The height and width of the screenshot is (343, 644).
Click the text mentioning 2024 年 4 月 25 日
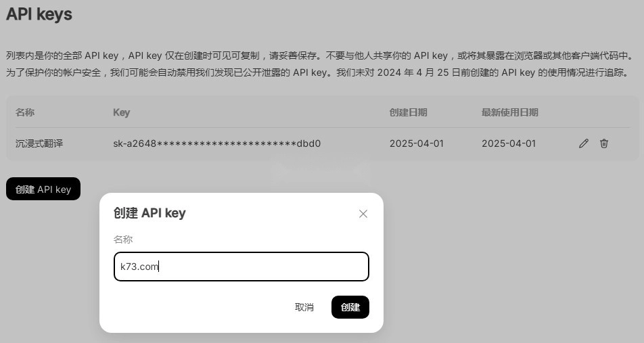pyautogui.click(x=317, y=72)
